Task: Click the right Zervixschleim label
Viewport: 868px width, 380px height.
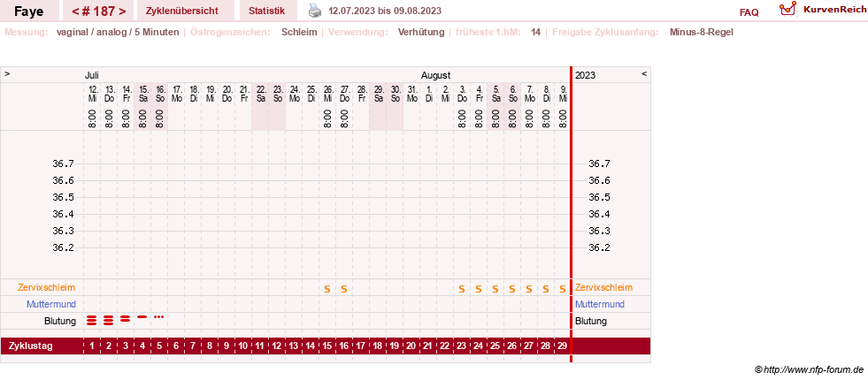Action: 604,287
